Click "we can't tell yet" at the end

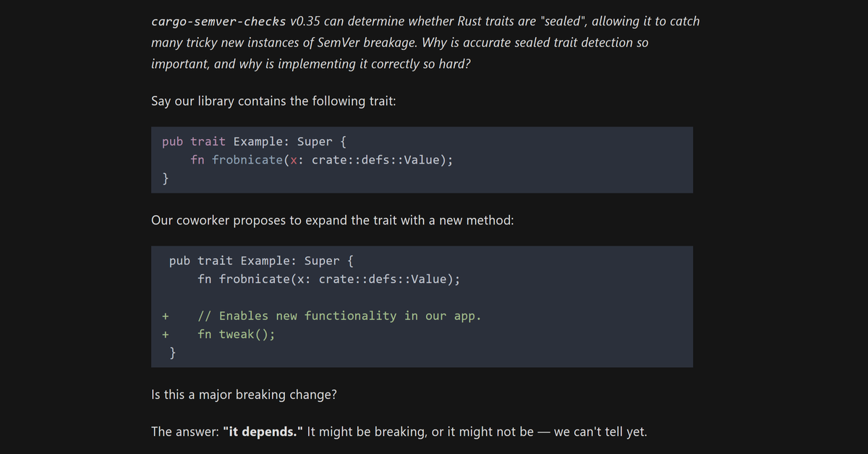(600, 432)
